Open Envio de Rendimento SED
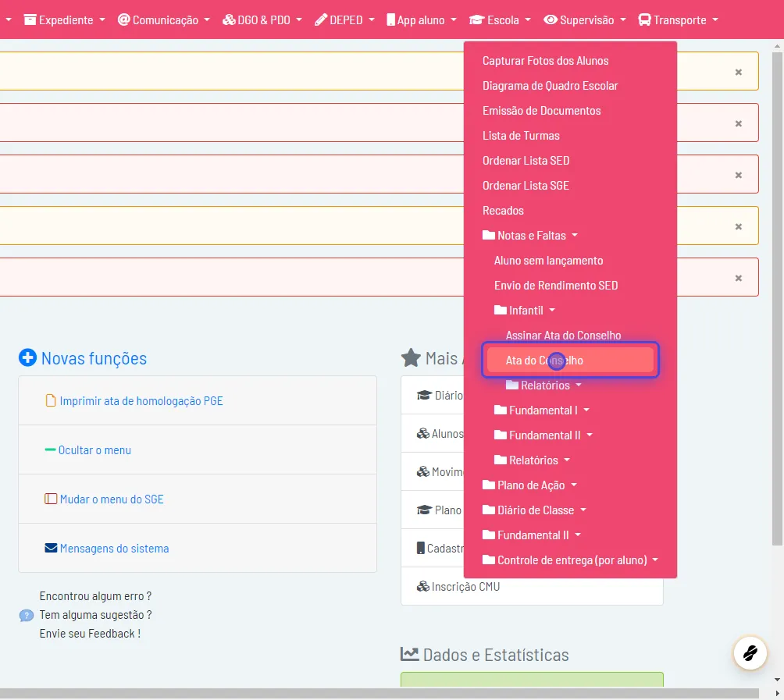 click(x=556, y=286)
